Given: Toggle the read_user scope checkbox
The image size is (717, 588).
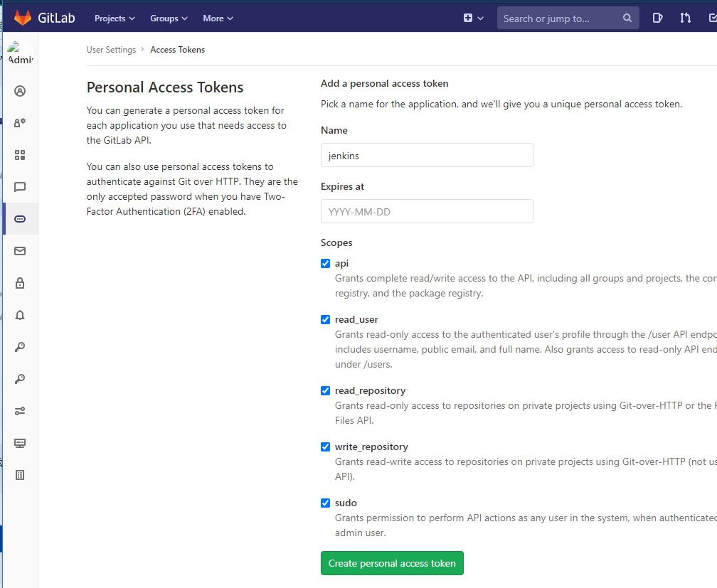Looking at the screenshot, I should point(326,319).
